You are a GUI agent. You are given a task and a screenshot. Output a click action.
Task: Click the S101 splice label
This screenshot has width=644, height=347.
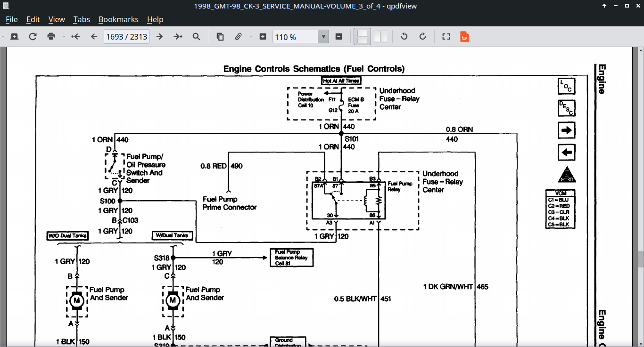coord(352,139)
